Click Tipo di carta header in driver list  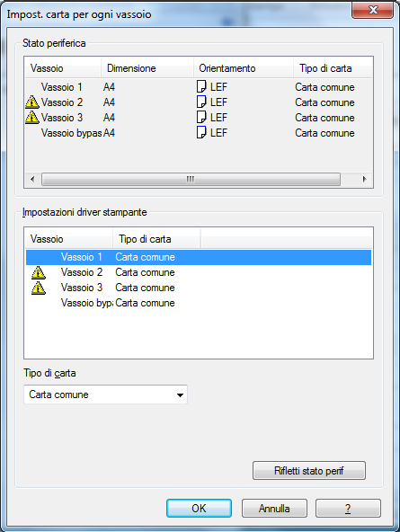click(x=156, y=239)
